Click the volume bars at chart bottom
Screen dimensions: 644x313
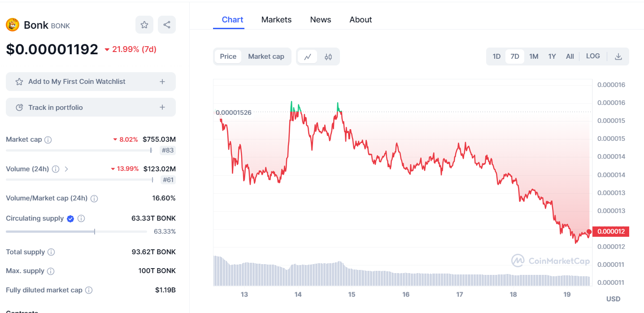click(402, 272)
